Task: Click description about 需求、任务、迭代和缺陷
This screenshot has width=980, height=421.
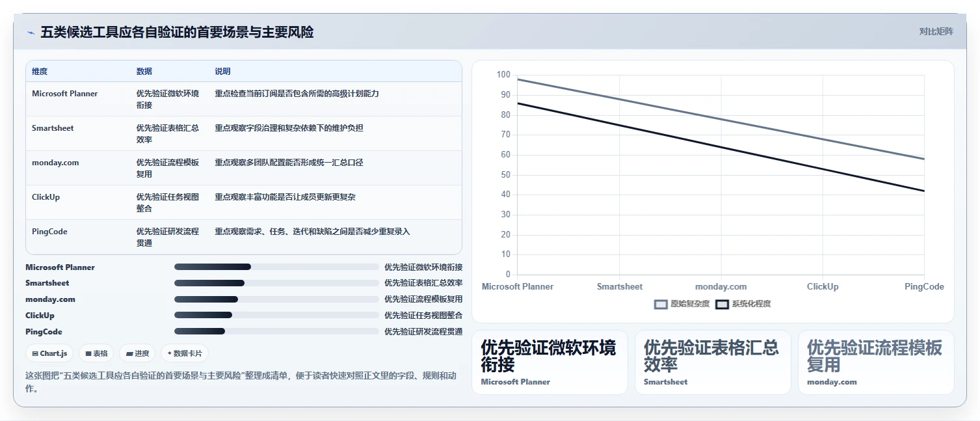Action: click(313, 232)
